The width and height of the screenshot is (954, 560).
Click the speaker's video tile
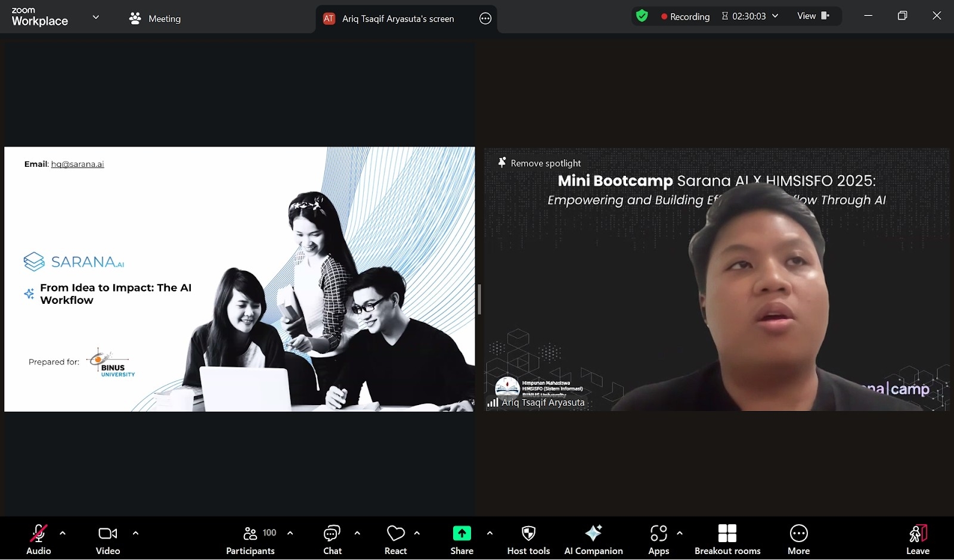click(x=717, y=279)
